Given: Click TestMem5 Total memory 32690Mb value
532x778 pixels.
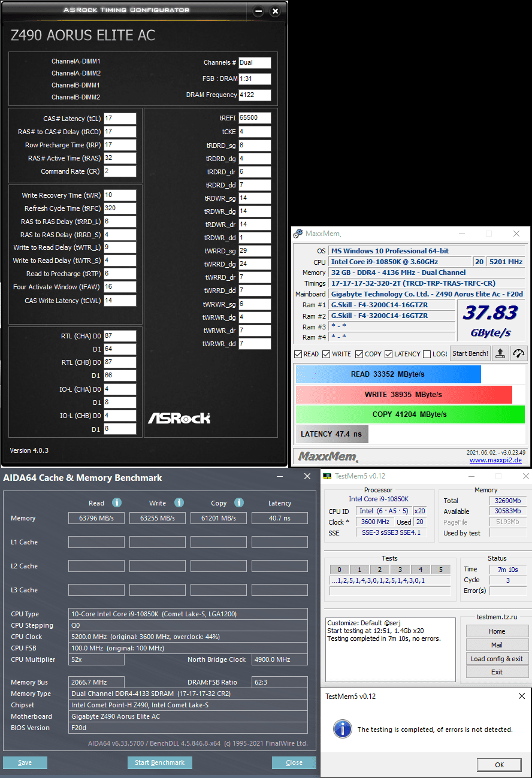Looking at the screenshot, I should point(508,501).
